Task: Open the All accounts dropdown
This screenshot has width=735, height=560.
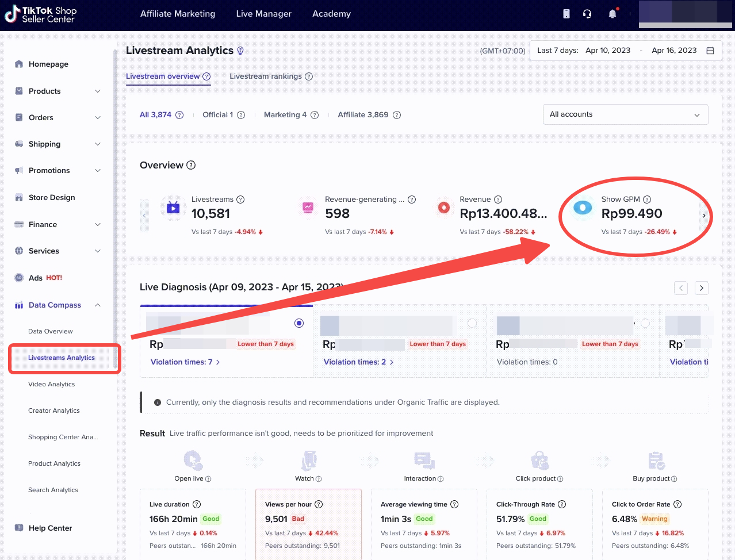Action: [x=625, y=114]
